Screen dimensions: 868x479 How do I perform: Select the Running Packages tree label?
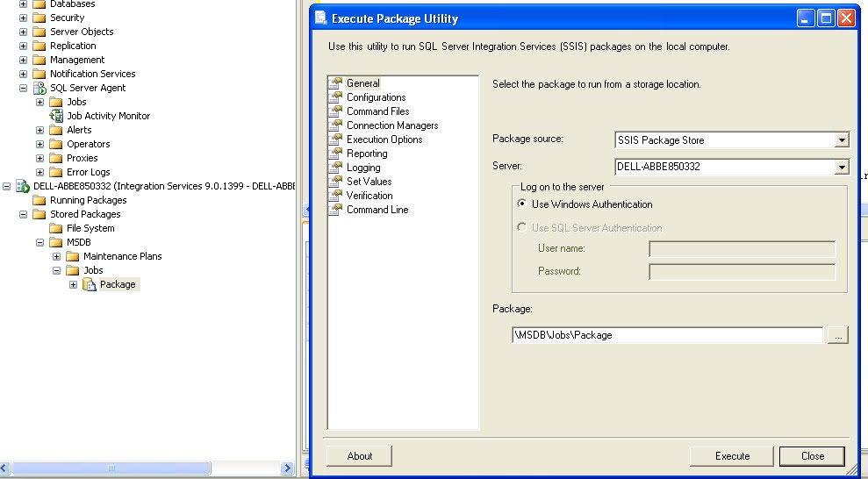[88, 200]
